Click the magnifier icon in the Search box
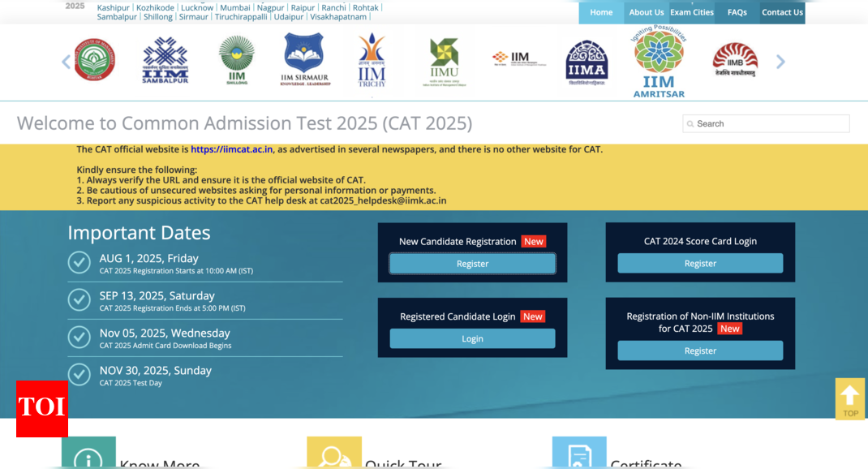Screen dimensions: 868x469 [690, 124]
